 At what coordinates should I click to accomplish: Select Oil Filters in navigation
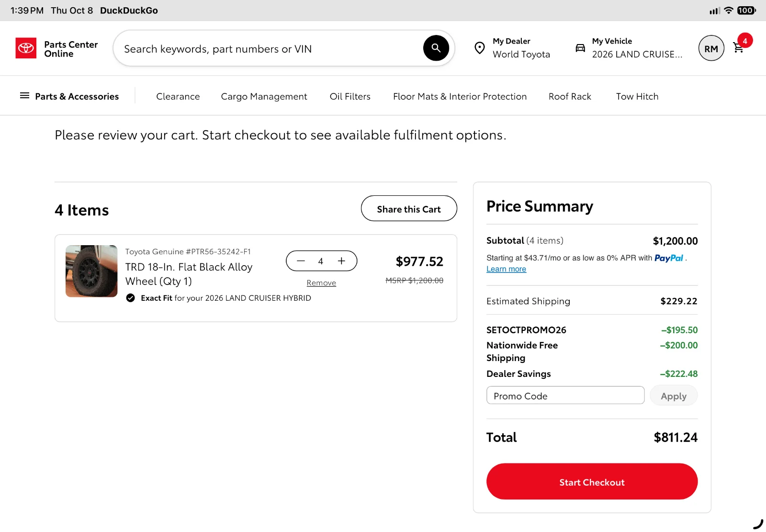tap(350, 96)
